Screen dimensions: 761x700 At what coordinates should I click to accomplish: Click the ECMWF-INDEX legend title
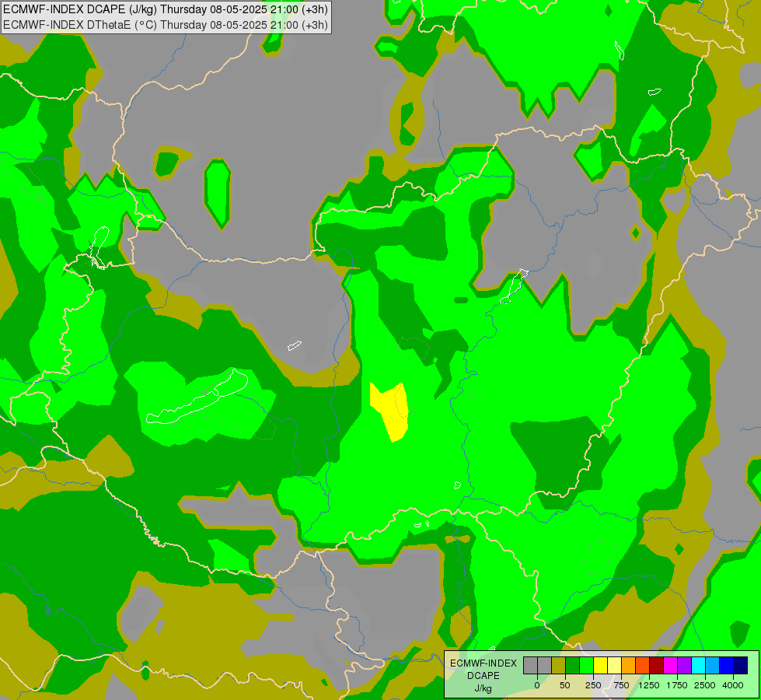483,663
